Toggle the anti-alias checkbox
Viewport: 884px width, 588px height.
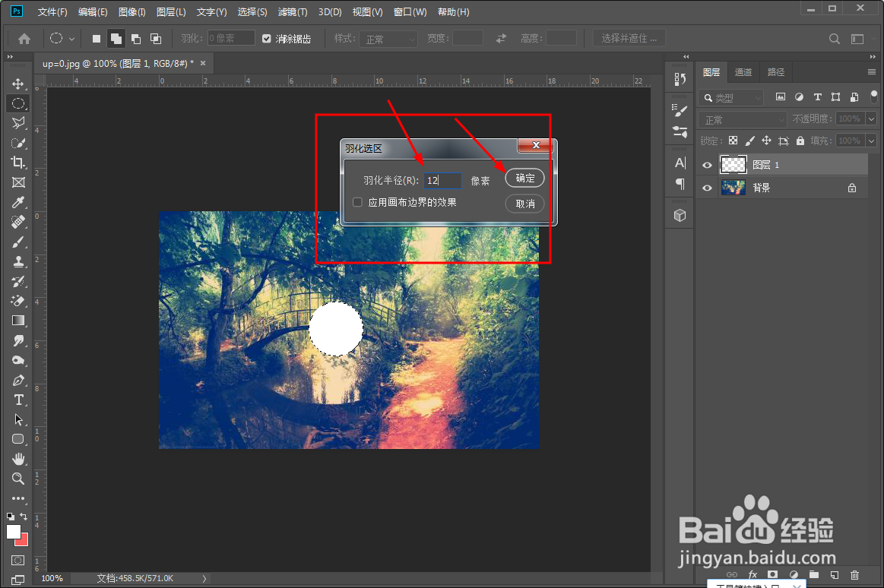pos(267,39)
